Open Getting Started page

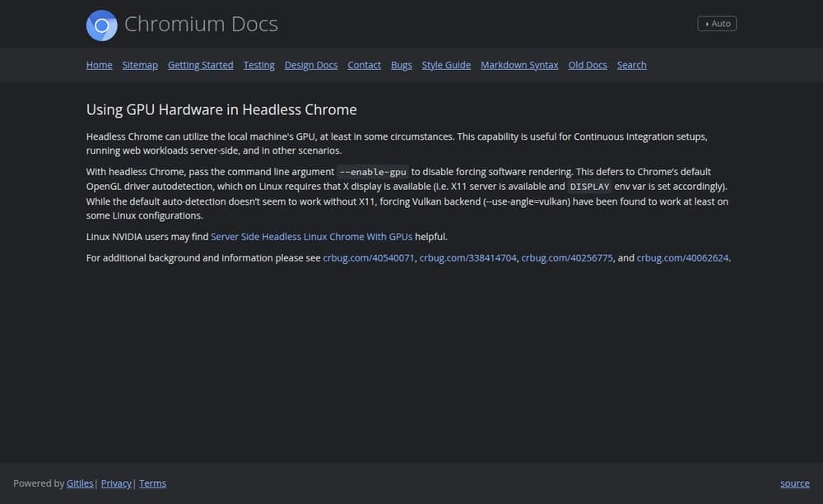201,65
